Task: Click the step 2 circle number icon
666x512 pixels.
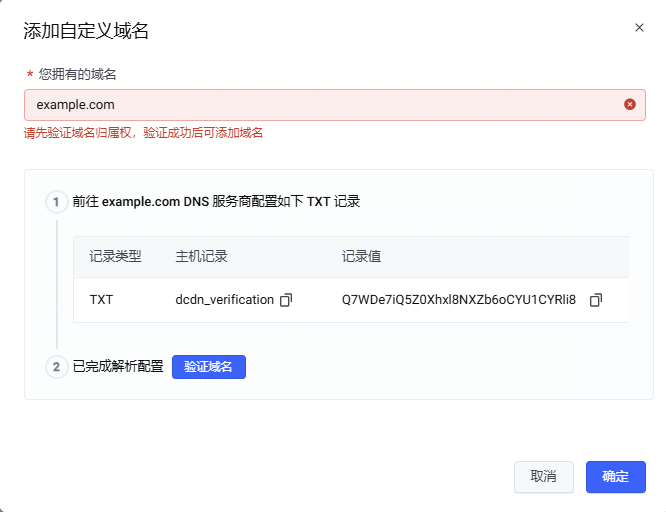Action: (57, 367)
